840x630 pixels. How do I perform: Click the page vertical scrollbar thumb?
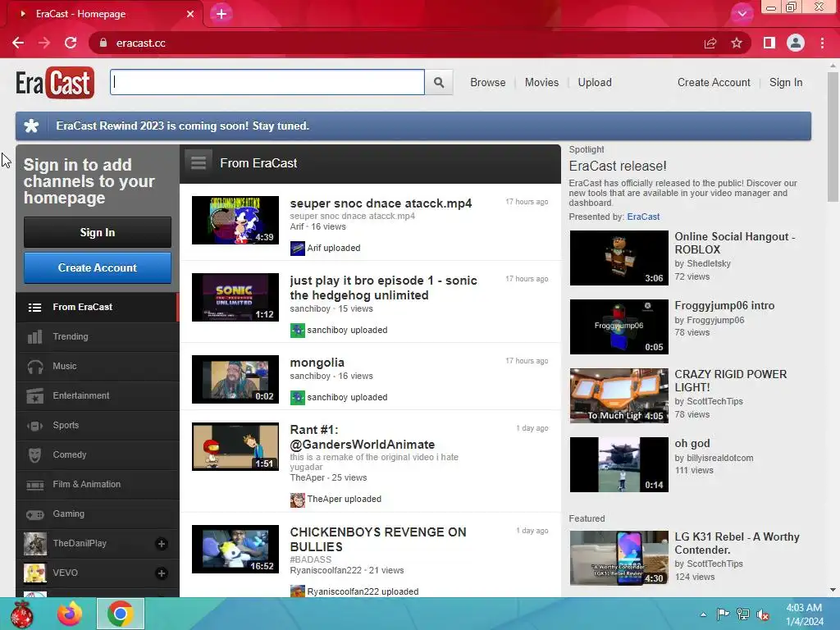tap(832, 137)
